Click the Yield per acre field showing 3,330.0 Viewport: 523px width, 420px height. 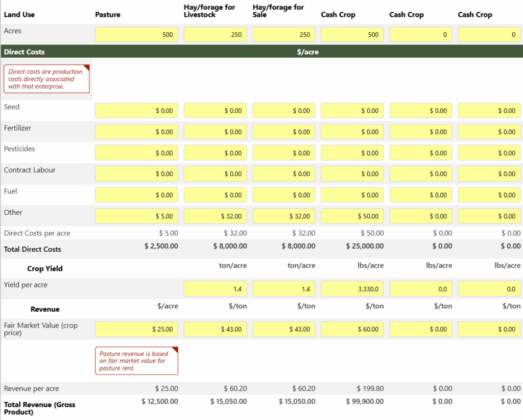(352, 289)
